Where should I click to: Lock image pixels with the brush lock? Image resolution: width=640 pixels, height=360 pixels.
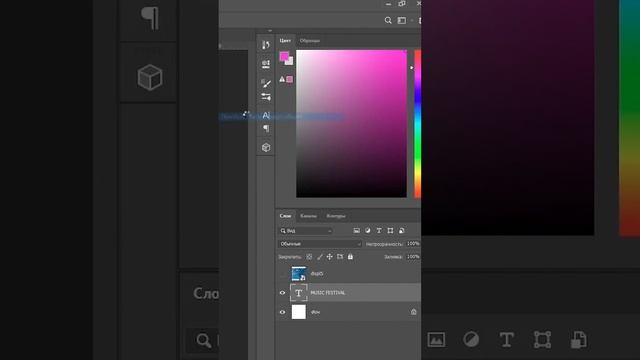pos(320,257)
